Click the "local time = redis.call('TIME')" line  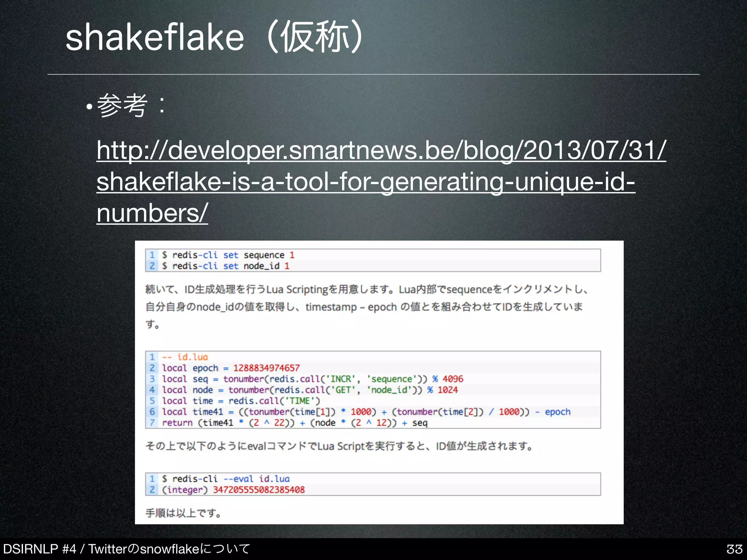click(241, 401)
